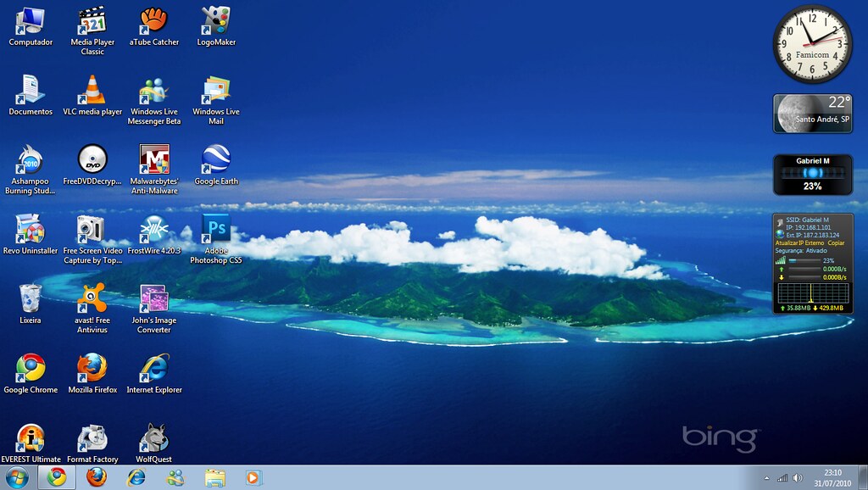Image resolution: width=868 pixels, height=490 pixels.
Task: Select the Windows Live Messenger Beta desktop icon
Action: (x=154, y=101)
